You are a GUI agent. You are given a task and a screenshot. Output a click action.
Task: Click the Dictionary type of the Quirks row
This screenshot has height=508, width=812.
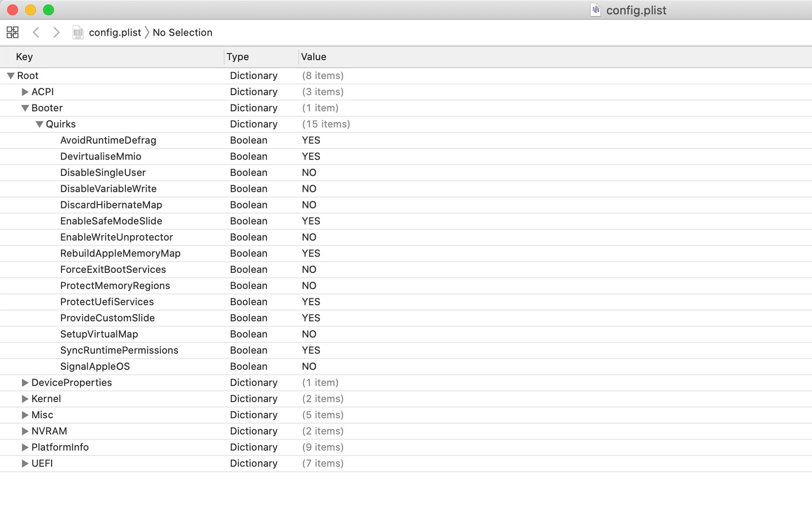pyautogui.click(x=254, y=124)
